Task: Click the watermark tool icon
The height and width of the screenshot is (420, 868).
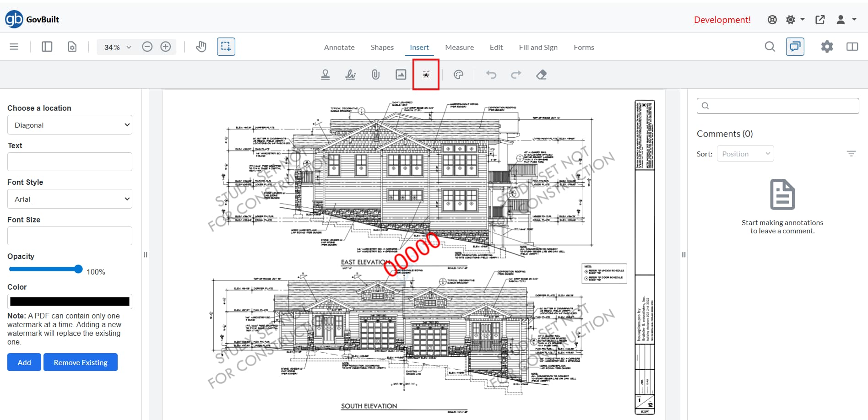Action: click(426, 75)
